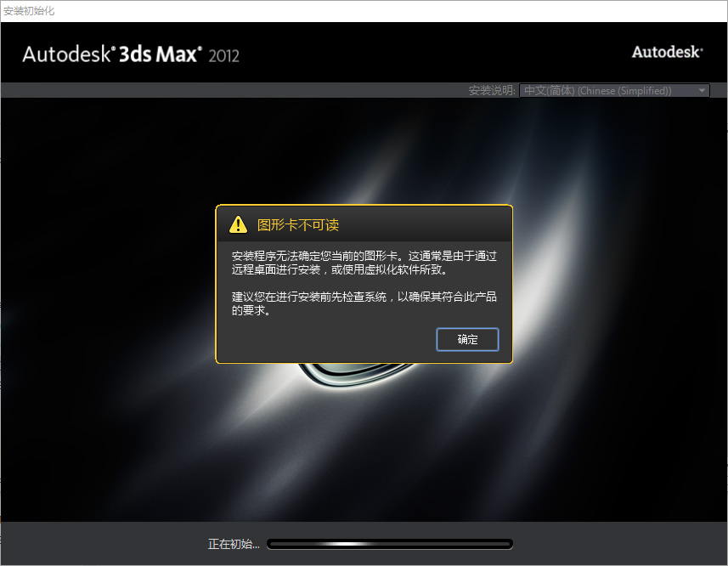Click the 安装初始化 title bar text
728x566 pixels.
pos(29,10)
